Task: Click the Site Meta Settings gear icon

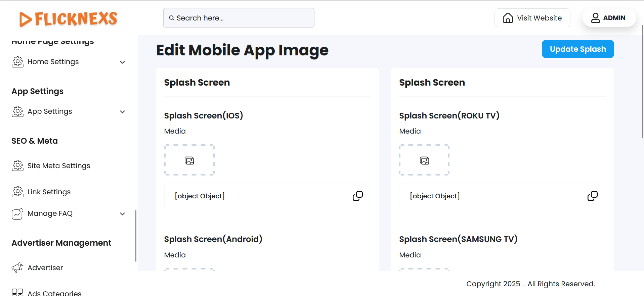Action: pyautogui.click(x=17, y=165)
